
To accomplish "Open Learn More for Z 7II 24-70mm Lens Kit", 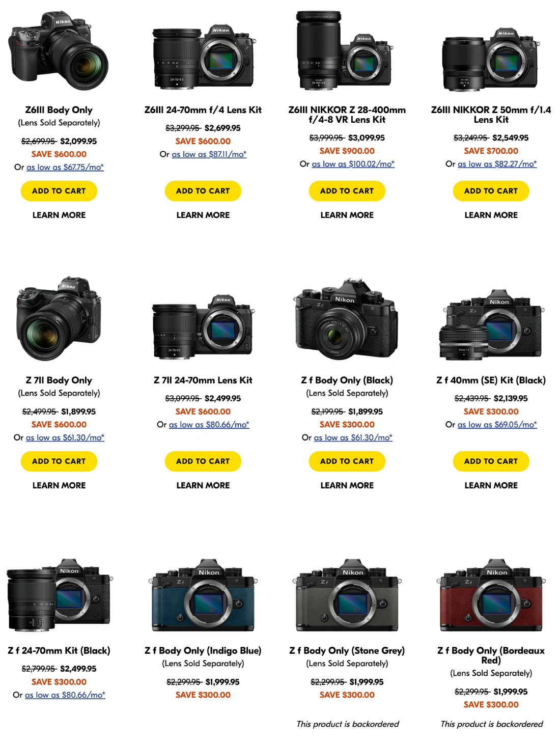I will click(x=203, y=486).
